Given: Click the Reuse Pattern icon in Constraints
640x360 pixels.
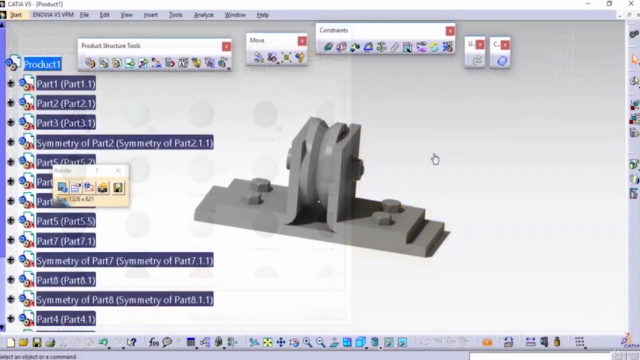Looking at the screenshot, I should click(x=447, y=47).
